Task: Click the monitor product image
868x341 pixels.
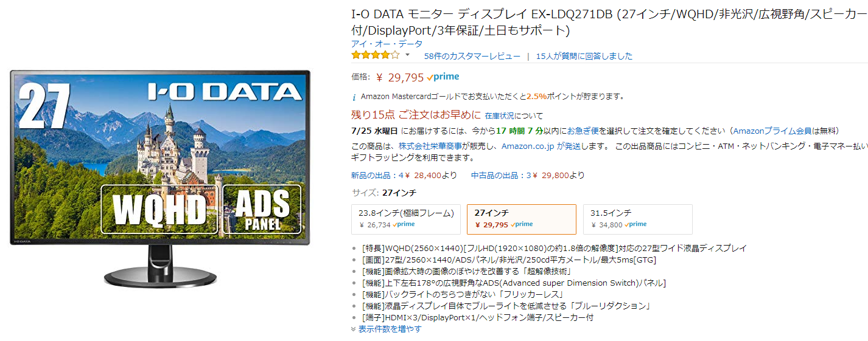Action: (160, 176)
